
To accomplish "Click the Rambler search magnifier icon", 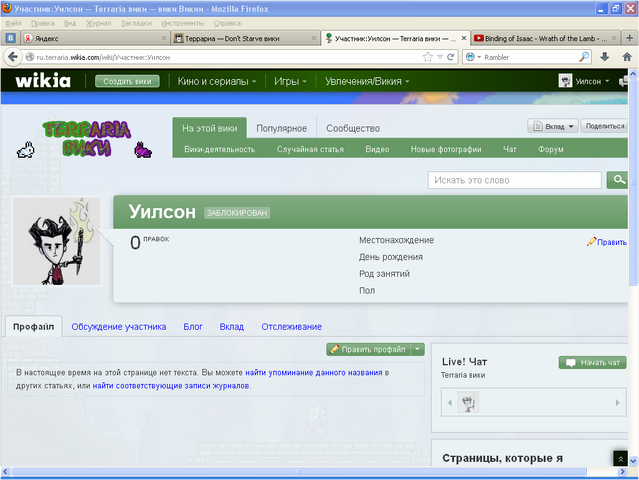I will 584,57.
